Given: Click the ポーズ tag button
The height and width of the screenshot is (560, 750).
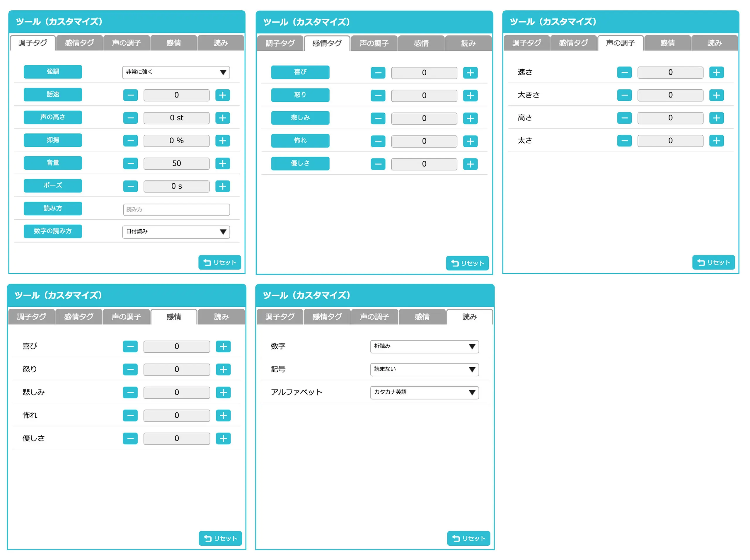Looking at the screenshot, I should 53,186.
